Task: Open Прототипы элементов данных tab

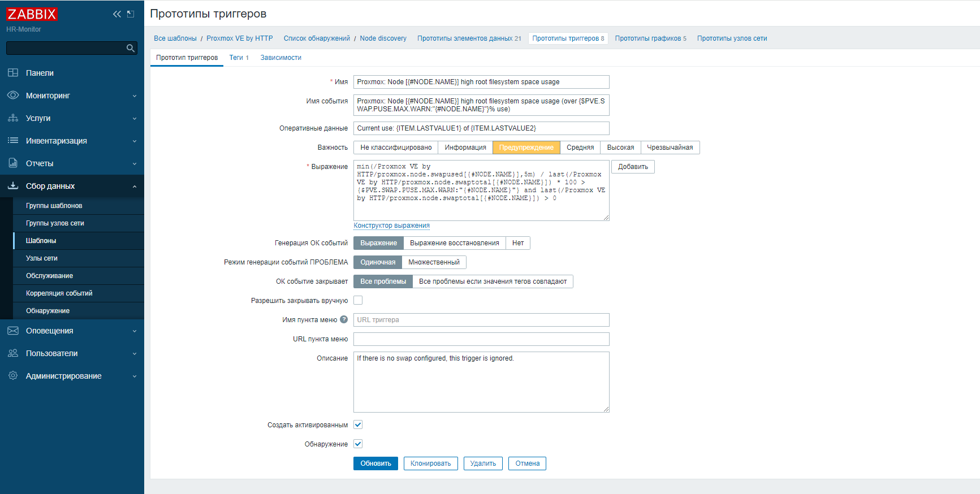Action: pos(469,38)
